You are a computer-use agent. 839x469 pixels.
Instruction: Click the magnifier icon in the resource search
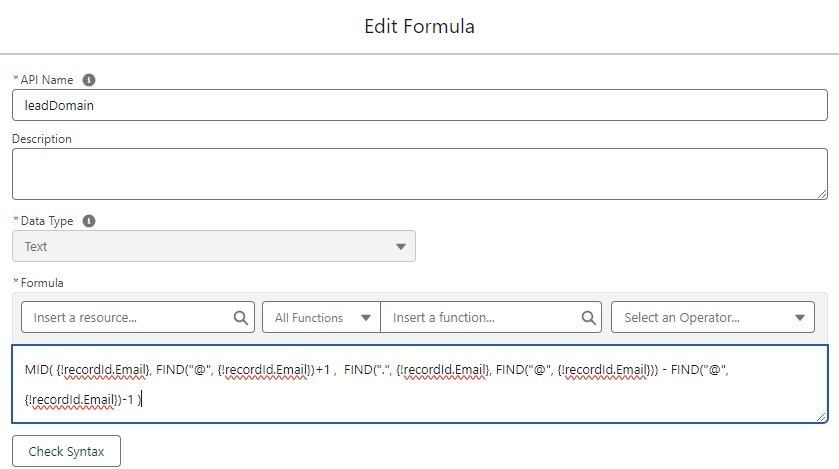click(x=241, y=318)
